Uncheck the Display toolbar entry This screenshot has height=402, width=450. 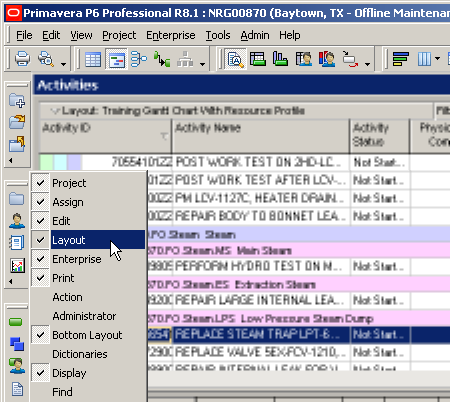(88, 373)
